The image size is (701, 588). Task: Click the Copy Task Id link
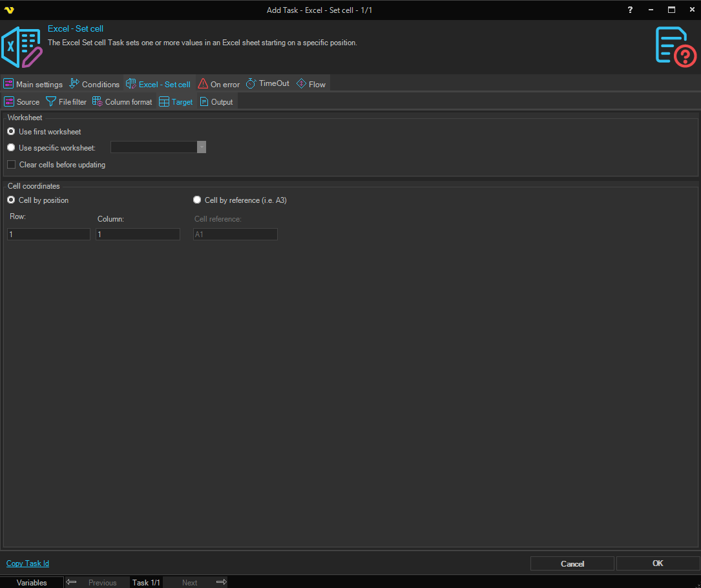click(x=28, y=563)
